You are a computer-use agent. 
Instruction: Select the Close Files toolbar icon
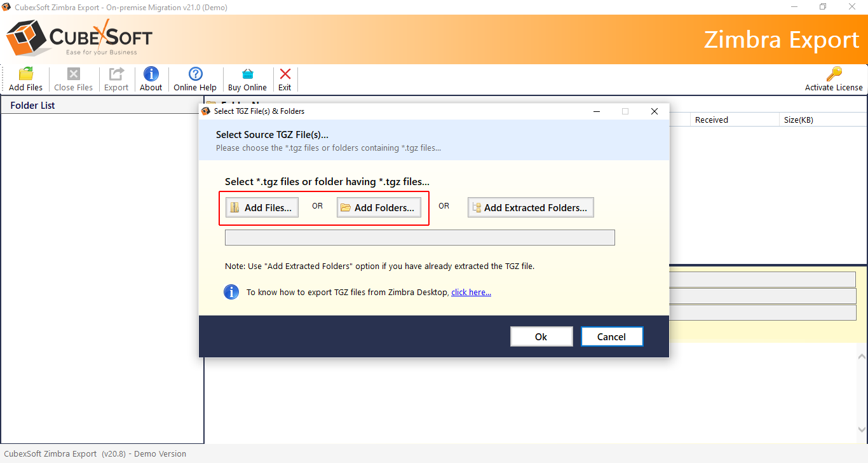coord(73,74)
